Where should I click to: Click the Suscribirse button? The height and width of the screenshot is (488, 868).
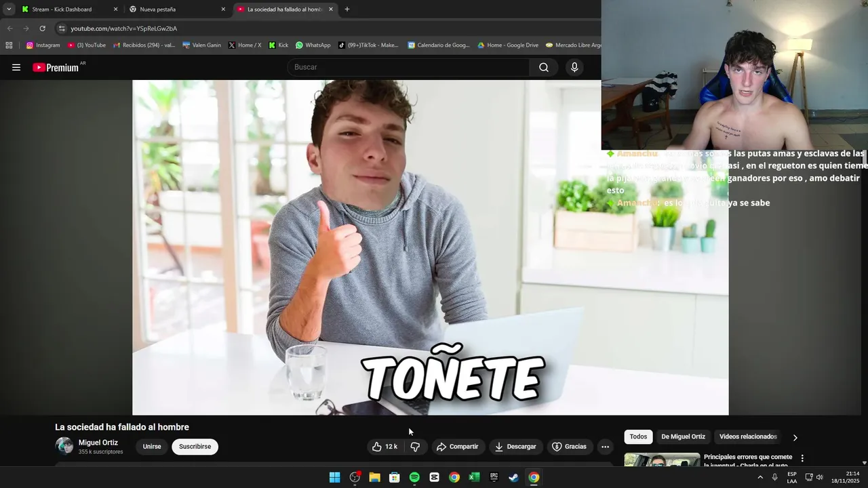tap(195, 447)
